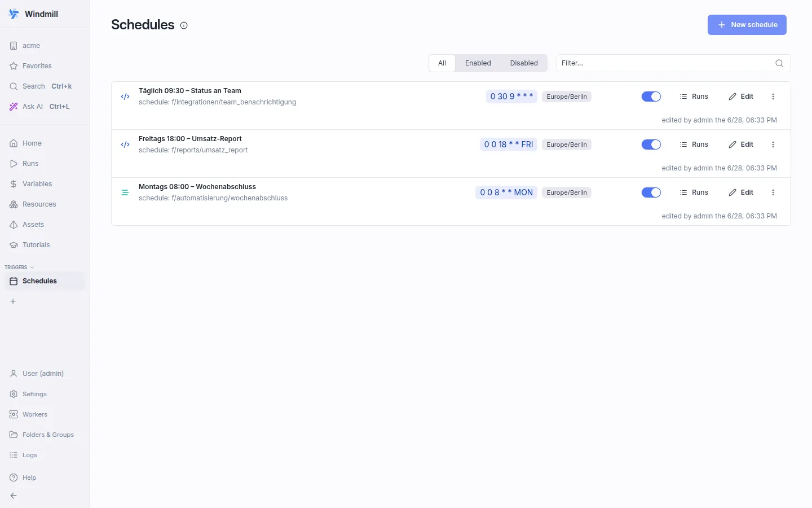This screenshot has height=508, width=812.
Task: Open the Workers page
Action: (x=45, y=414)
